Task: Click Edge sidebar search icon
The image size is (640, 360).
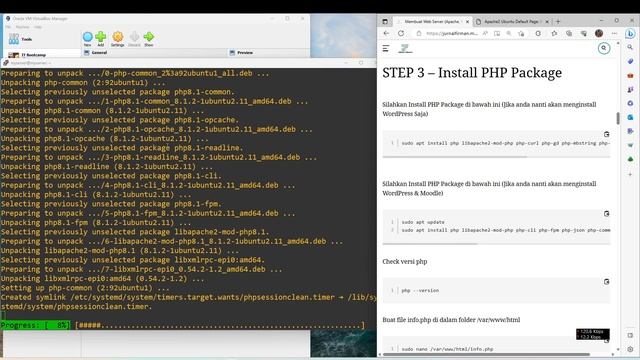Action: click(x=630, y=47)
